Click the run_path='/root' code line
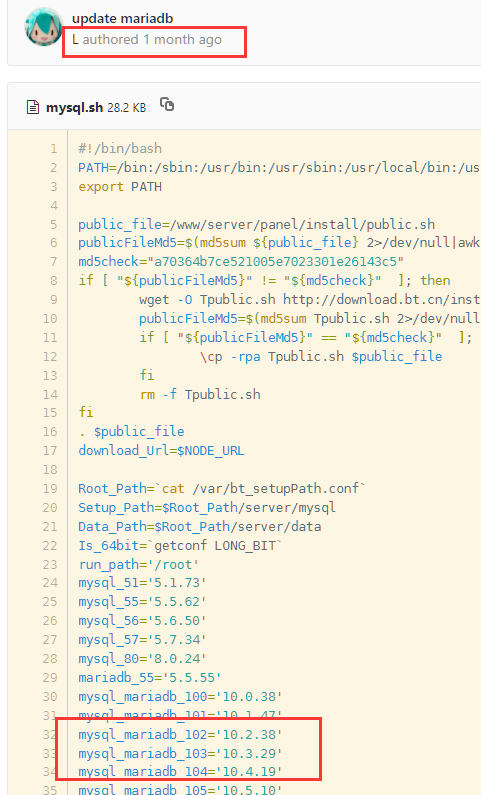 coord(138,564)
